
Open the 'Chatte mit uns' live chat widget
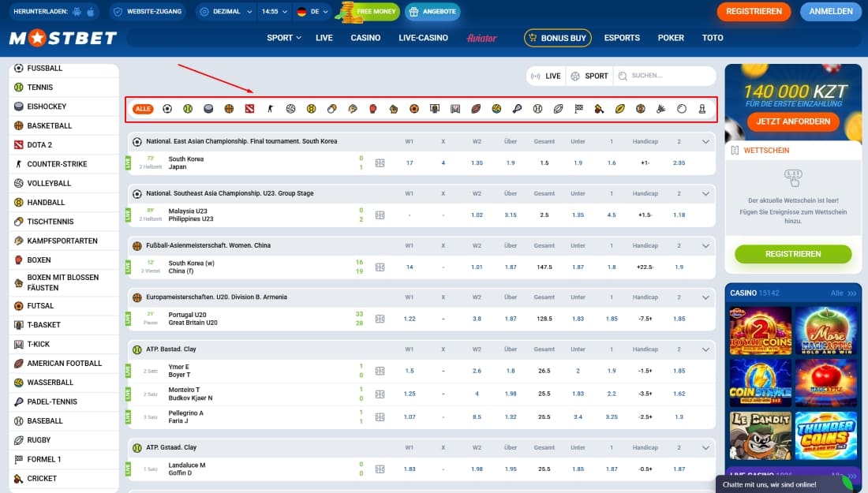tap(791, 484)
